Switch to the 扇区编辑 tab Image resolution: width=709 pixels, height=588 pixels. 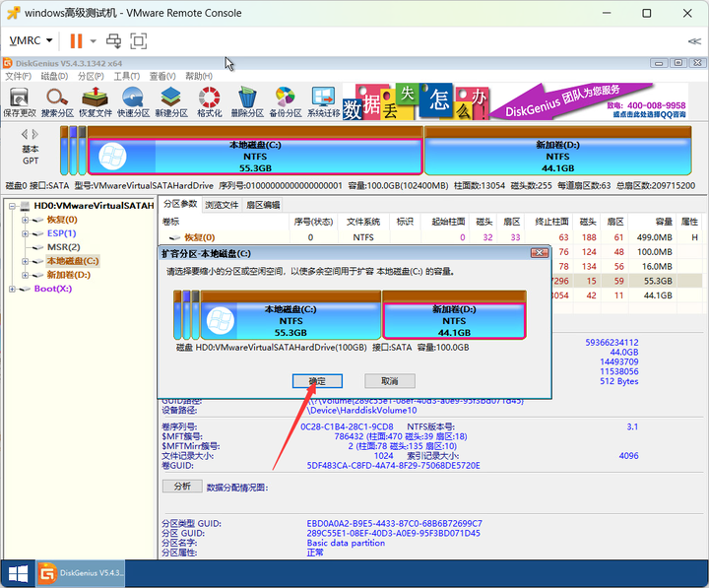pos(263,205)
